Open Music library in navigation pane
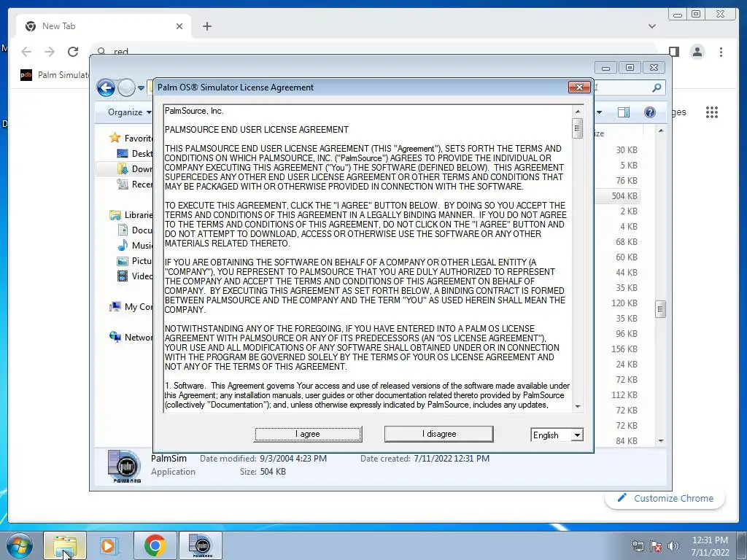Screen dimensions: 747x560 pyautogui.click(x=135, y=245)
